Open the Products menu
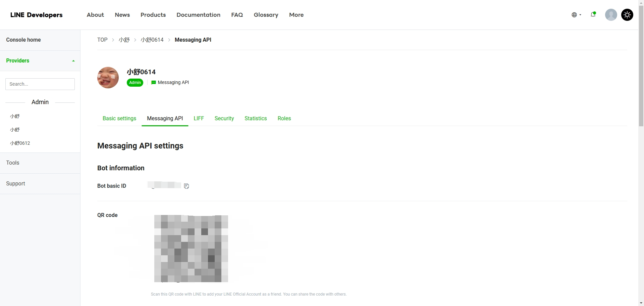This screenshot has width=644, height=306. pos(153,15)
